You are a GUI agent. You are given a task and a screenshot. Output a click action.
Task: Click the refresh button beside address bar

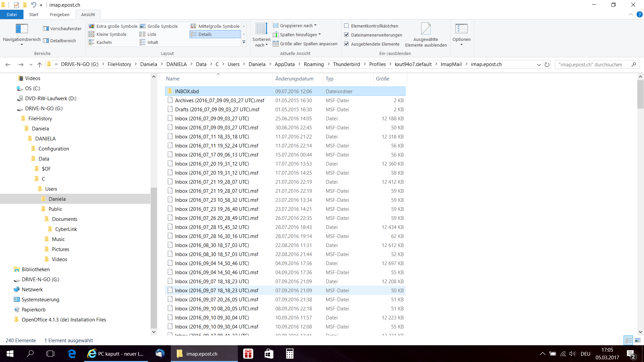point(547,65)
